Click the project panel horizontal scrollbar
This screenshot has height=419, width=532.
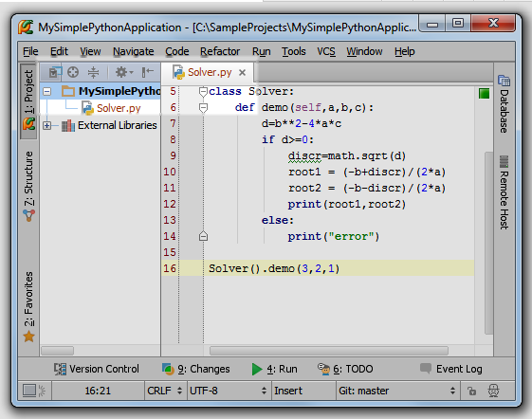point(57,351)
